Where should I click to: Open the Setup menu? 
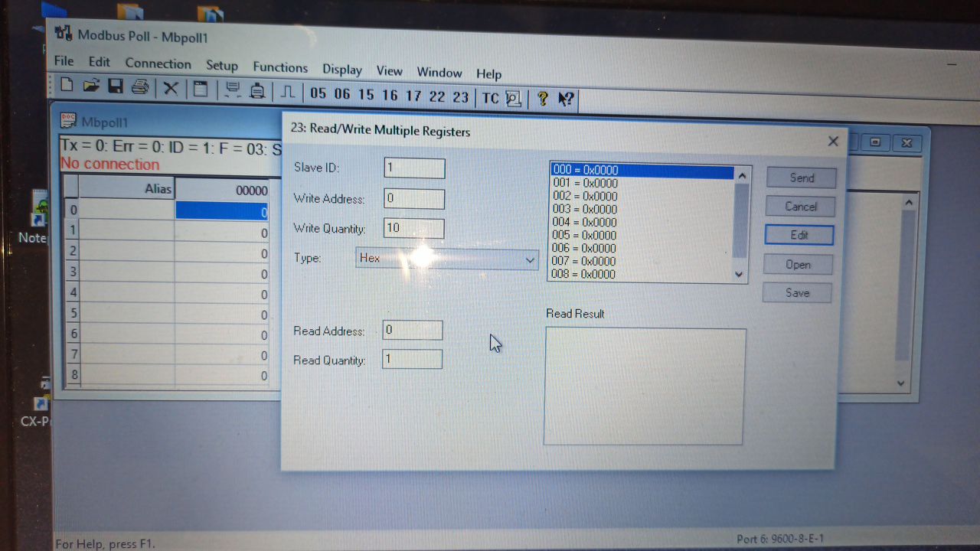(x=222, y=66)
